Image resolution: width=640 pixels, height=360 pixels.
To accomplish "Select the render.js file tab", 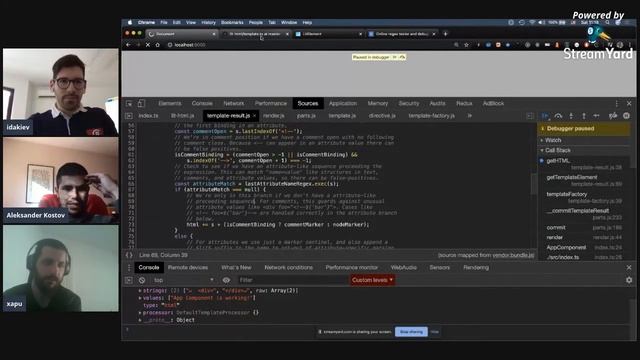I will point(273,116).
